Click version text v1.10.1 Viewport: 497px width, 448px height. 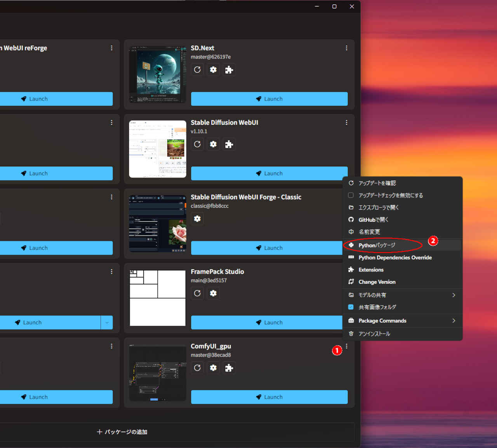click(x=199, y=131)
